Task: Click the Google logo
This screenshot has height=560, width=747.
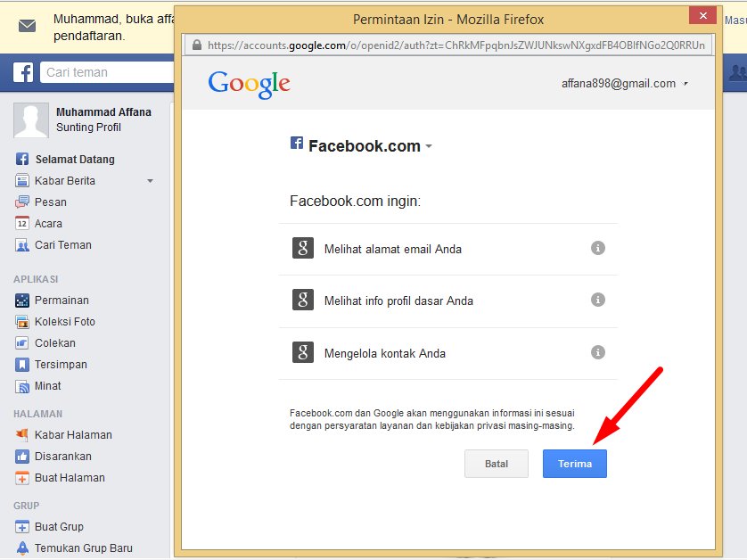Action: 250,85
